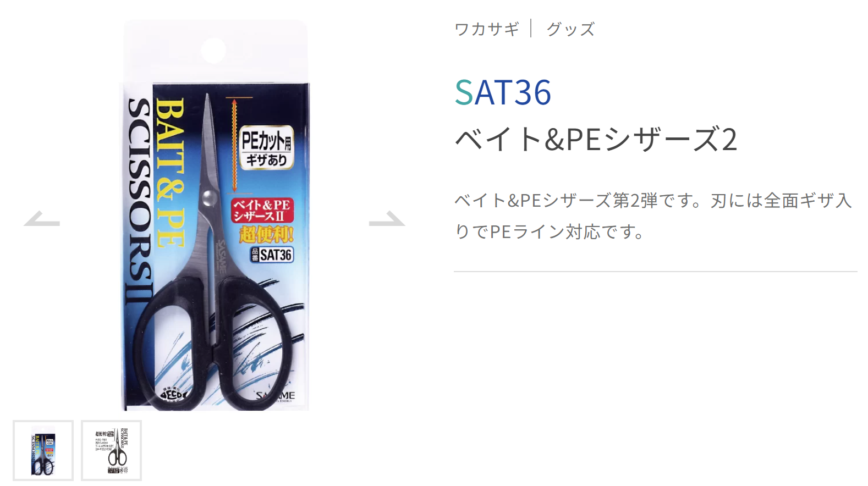Click the package hang hole at top
Screen dimensions: 868x486
tap(213, 51)
